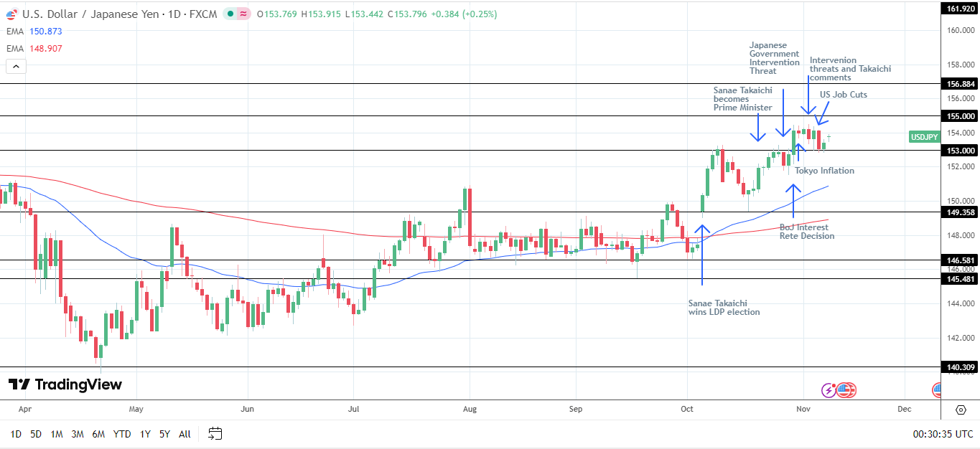Screen dimensions: 980x449
Task: Click the All range button
Action: [x=185, y=434]
